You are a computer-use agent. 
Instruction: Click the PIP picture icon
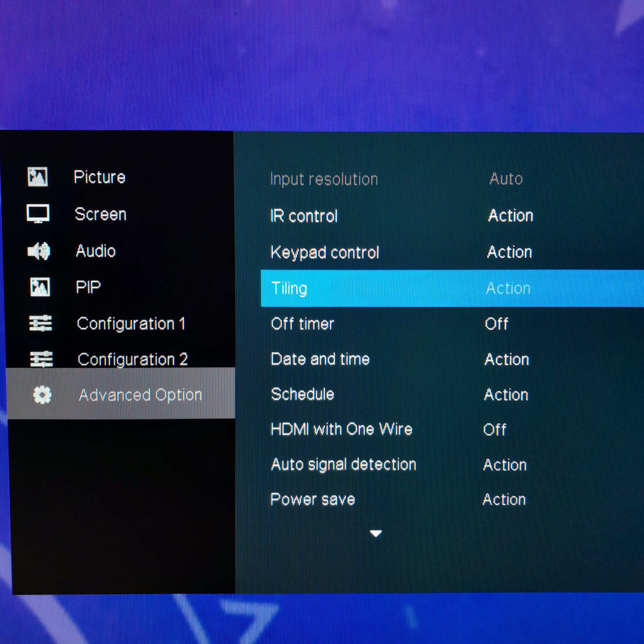coord(40,287)
